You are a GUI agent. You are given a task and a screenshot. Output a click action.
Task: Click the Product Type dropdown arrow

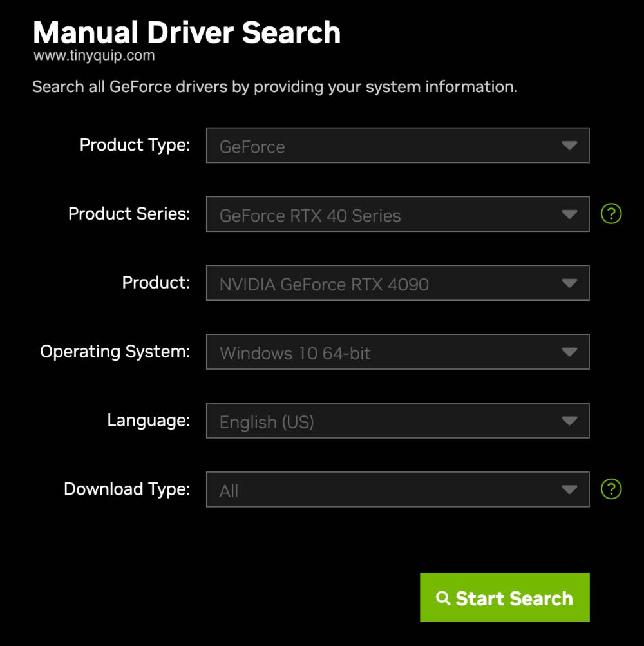coord(569,146)
